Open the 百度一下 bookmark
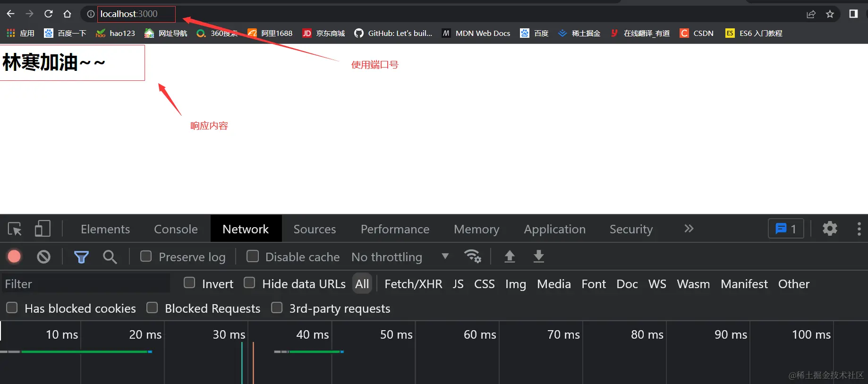Image resolution: width=868 pixels, height=384 pixels. point(65,33)
